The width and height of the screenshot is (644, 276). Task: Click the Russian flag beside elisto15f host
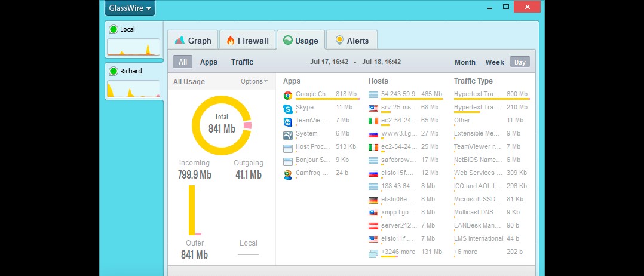click(x=373, y=174)
